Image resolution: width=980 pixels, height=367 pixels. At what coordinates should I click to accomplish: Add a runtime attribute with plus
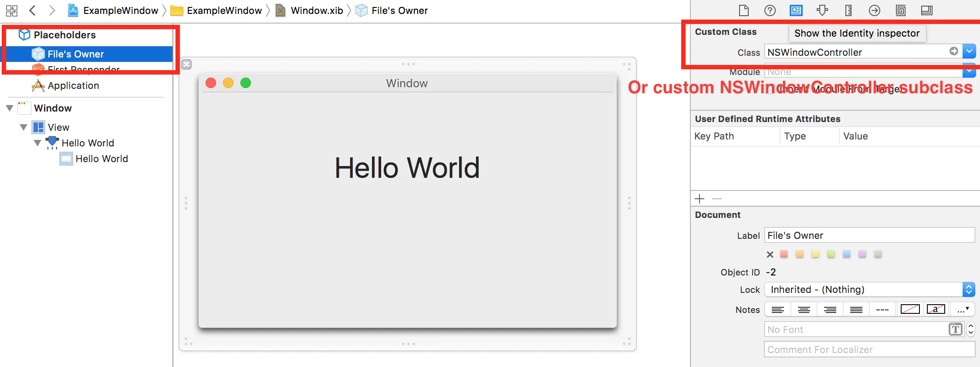click(x=700, y=199)
